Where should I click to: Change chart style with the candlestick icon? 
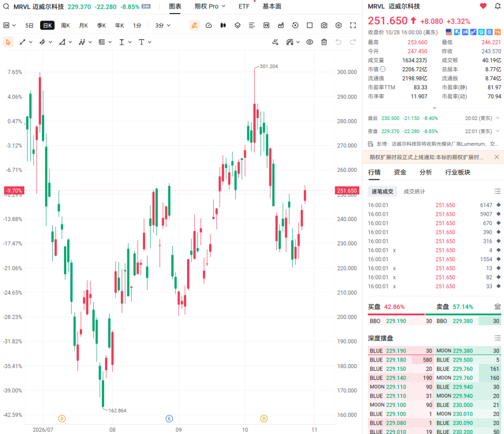coord(223,25)
